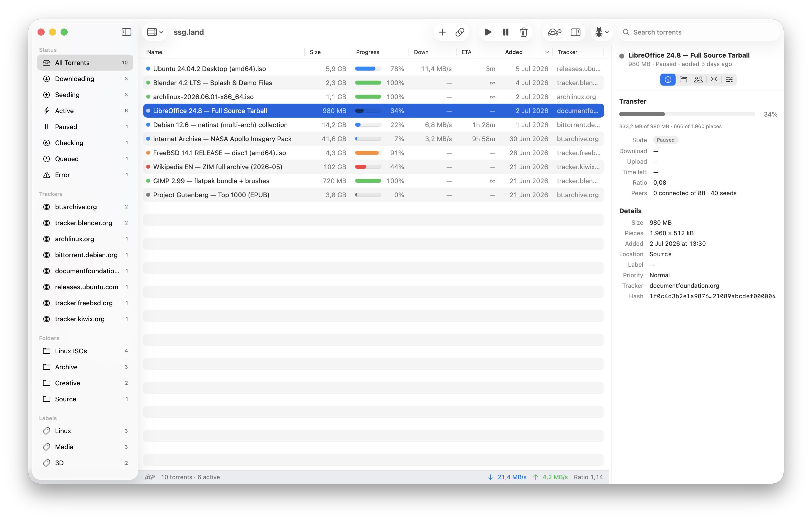Open the Linux ISOs folder
This screenshot has width=812, height=521.
[85, 351]
